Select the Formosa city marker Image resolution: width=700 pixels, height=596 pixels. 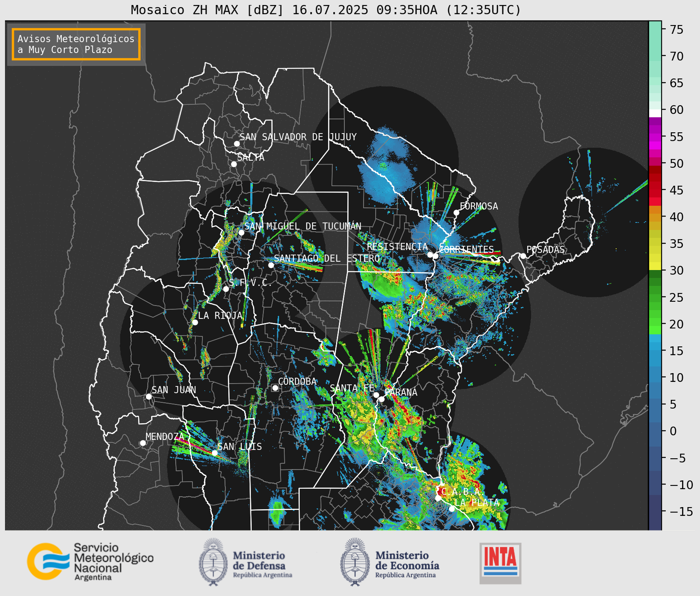(x=457, y=212)
